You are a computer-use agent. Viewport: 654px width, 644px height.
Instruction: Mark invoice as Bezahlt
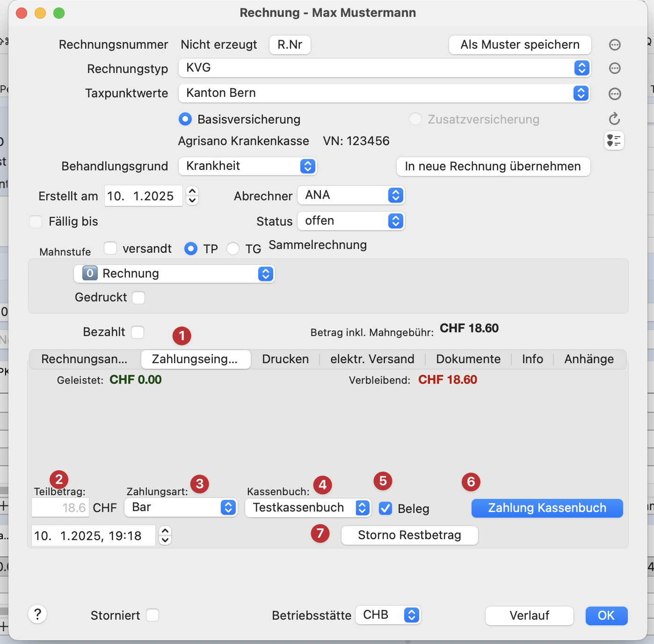138,332
